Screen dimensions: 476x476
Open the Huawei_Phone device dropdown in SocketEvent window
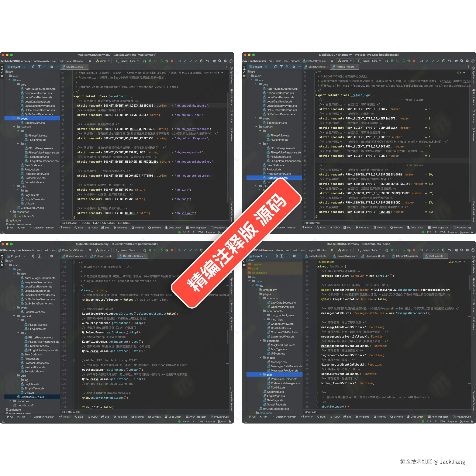[128, 61]
